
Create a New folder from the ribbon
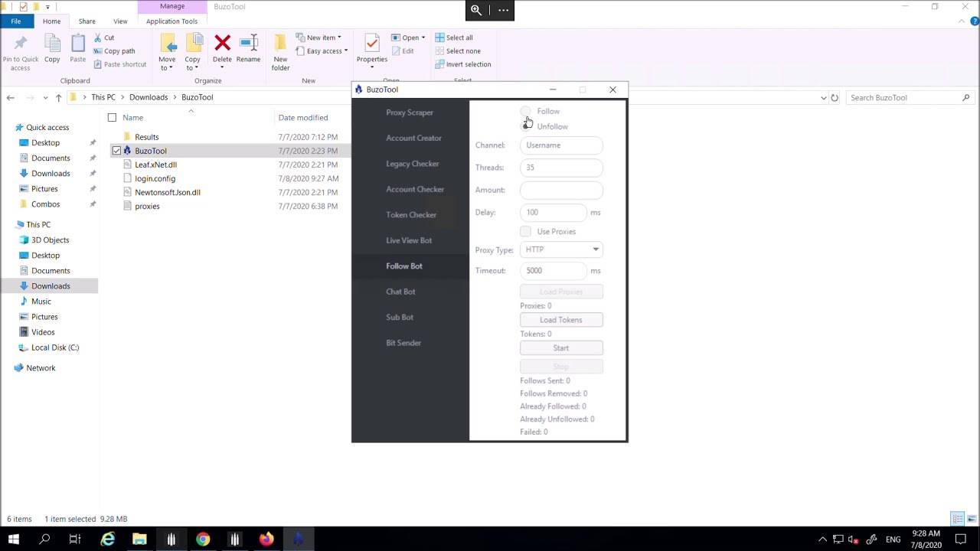click(x=280, y=53)
